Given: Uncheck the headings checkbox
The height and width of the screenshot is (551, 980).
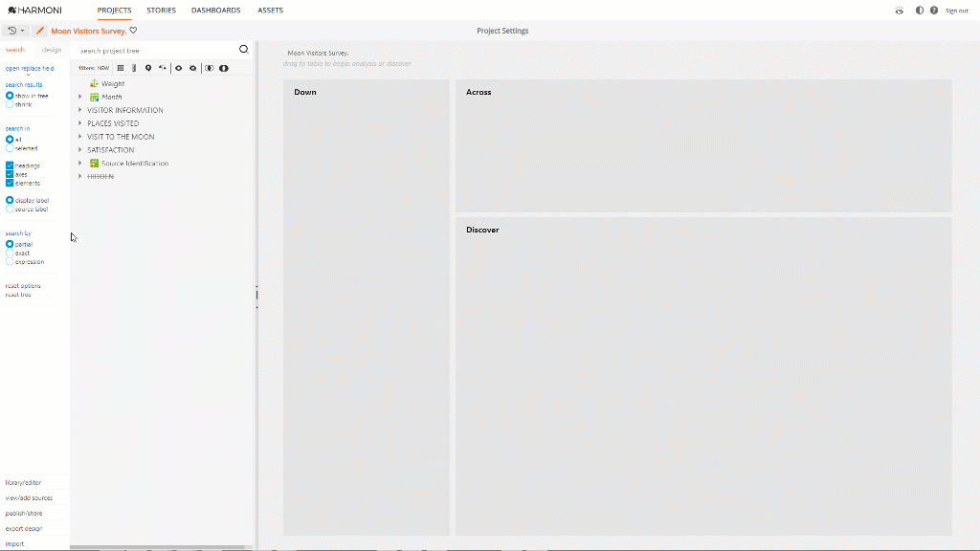Looking at the screenshot, I should tap(10, 165).
